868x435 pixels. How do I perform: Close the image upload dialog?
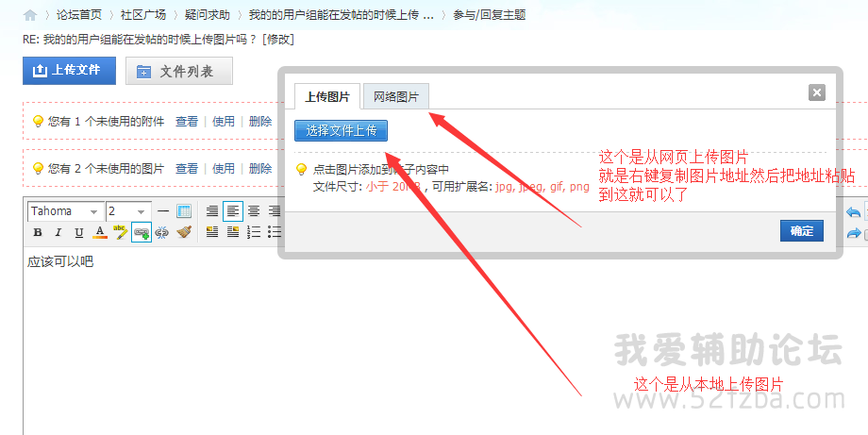(816, 92)
